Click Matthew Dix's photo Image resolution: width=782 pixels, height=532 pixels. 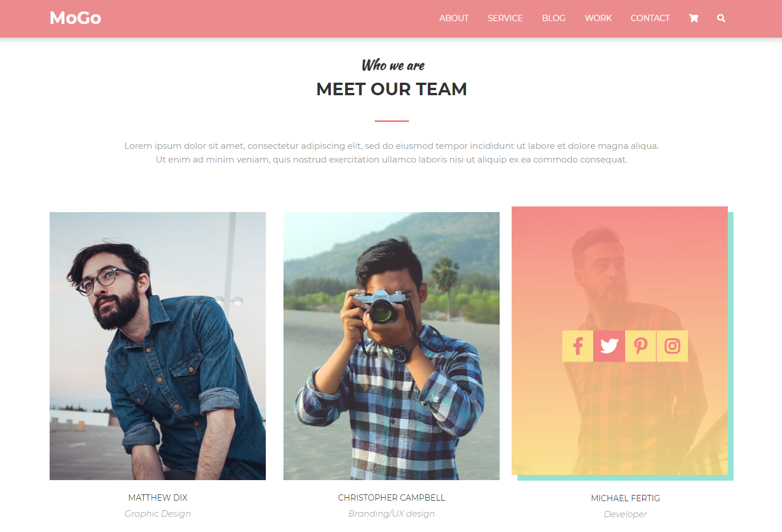[x=157, y=346]
